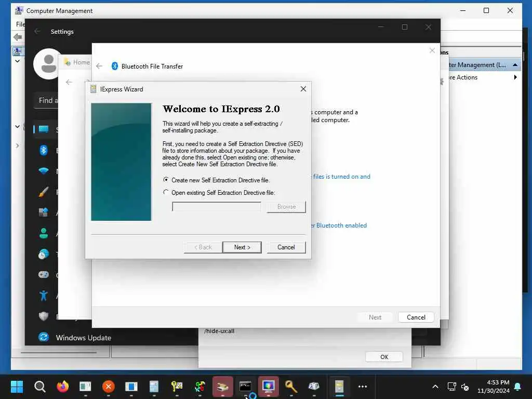Open Accessibility figure icon in Settings sidebar
This screenshot has height=399, width=532.
click(44, 296)
